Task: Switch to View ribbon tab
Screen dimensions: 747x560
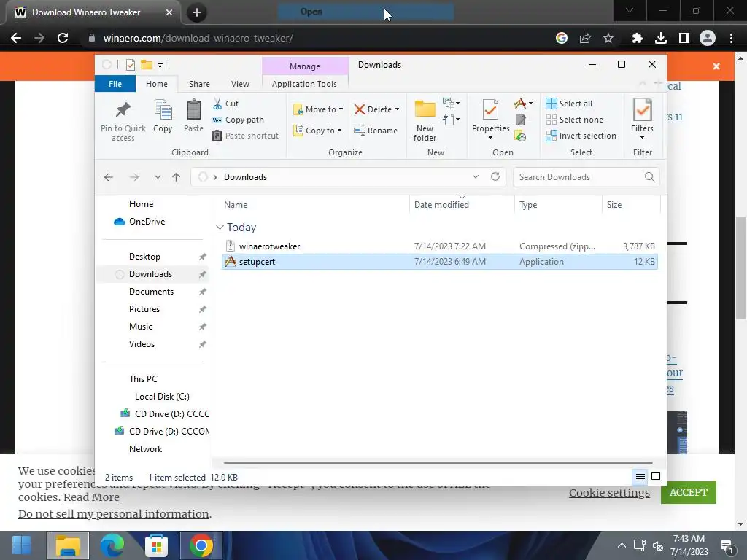Action: pos(240,84)
